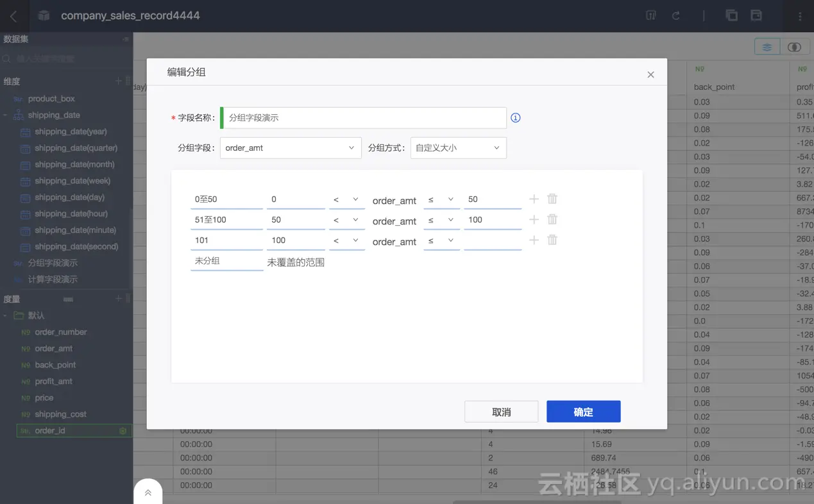Viewport: 814px width, 504px height.
Task: Select shipping_date(hour) in the tree
Action: coord(71,214)
